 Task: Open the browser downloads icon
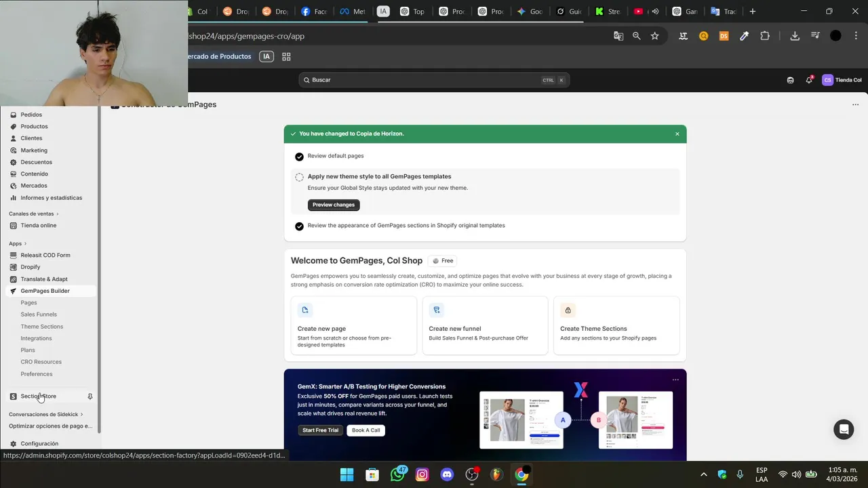click(x=795, y=36)
